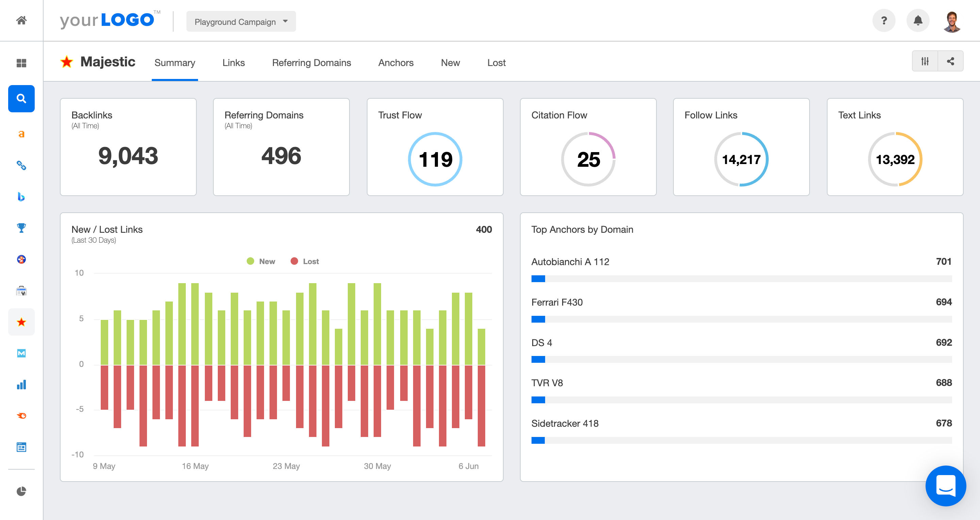Click the 30 May axis label

coord(377,466)
